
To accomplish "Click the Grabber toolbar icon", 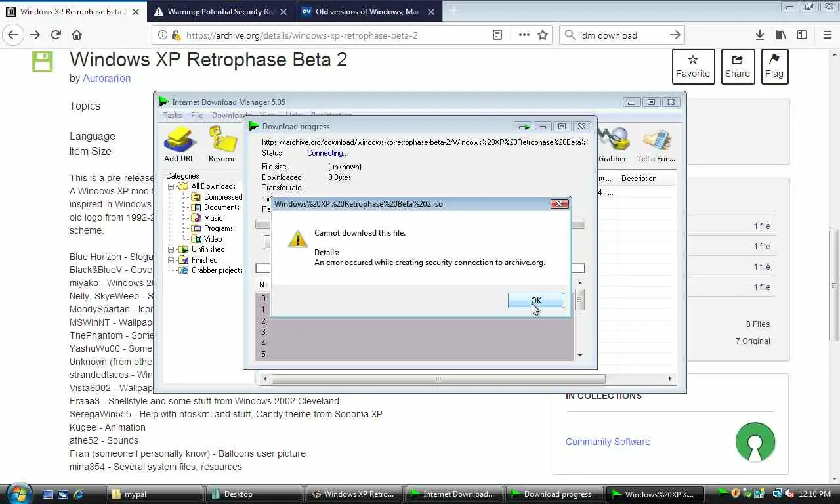I will (612, 144).
